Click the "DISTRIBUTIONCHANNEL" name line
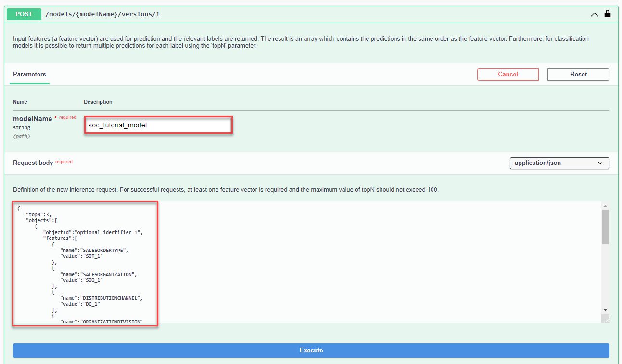 [102, 298]
